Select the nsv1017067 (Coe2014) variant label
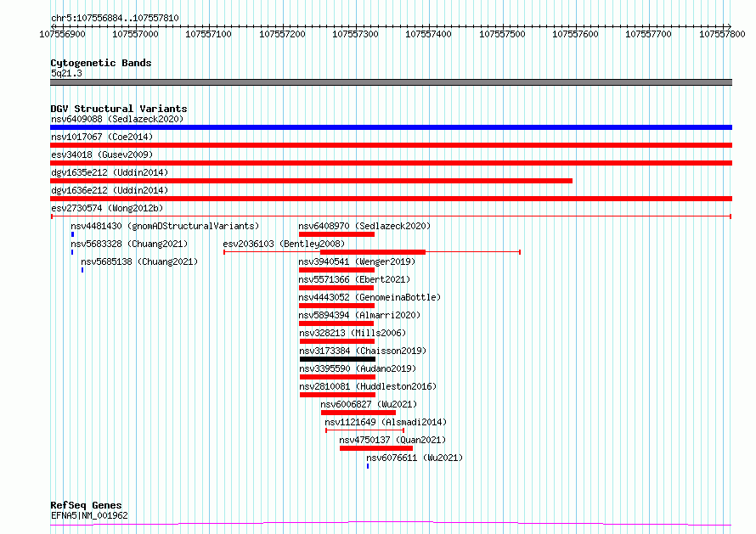This screenshot has width=756, height=534. pyautogui.click(x=102, y=137)
